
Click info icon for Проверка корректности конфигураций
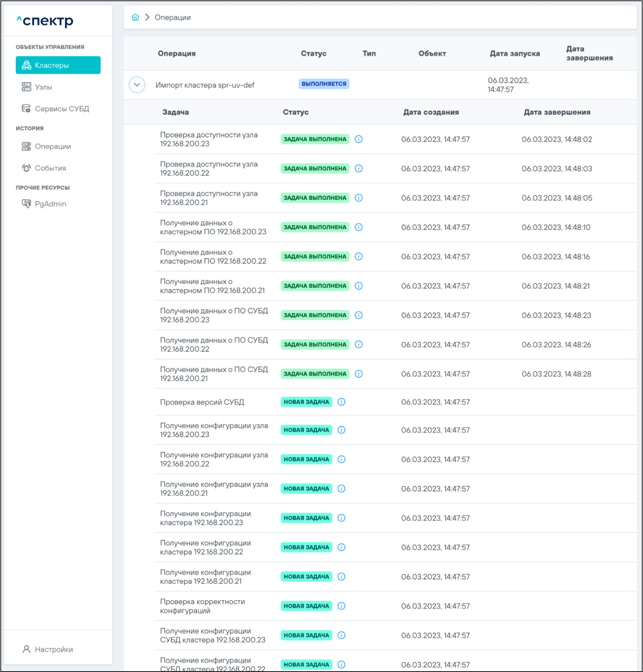(341, 606)
